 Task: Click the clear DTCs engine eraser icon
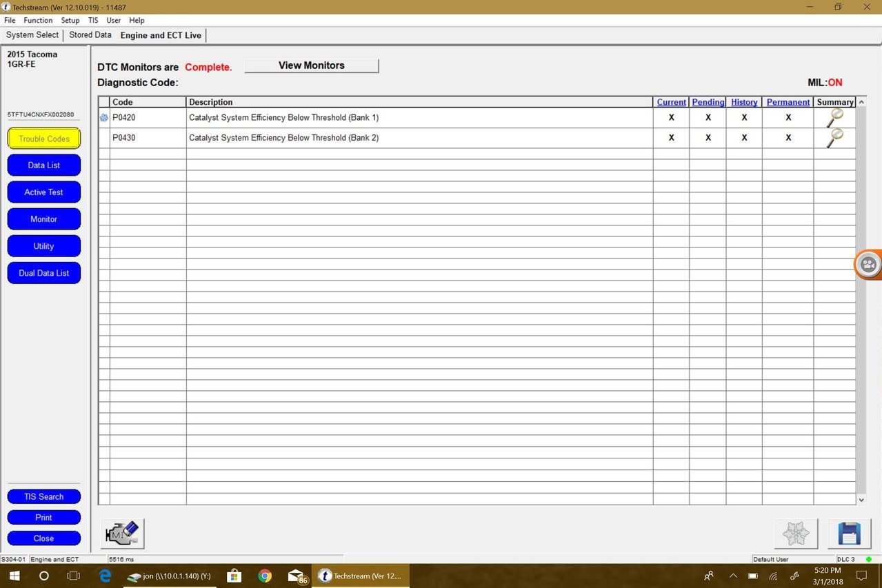tap(122, 534)
